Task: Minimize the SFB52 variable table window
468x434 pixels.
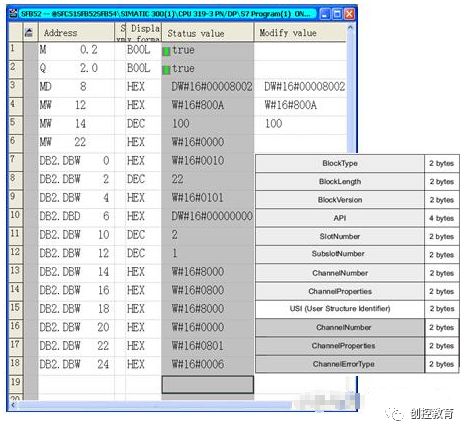Action: [325, 14]
